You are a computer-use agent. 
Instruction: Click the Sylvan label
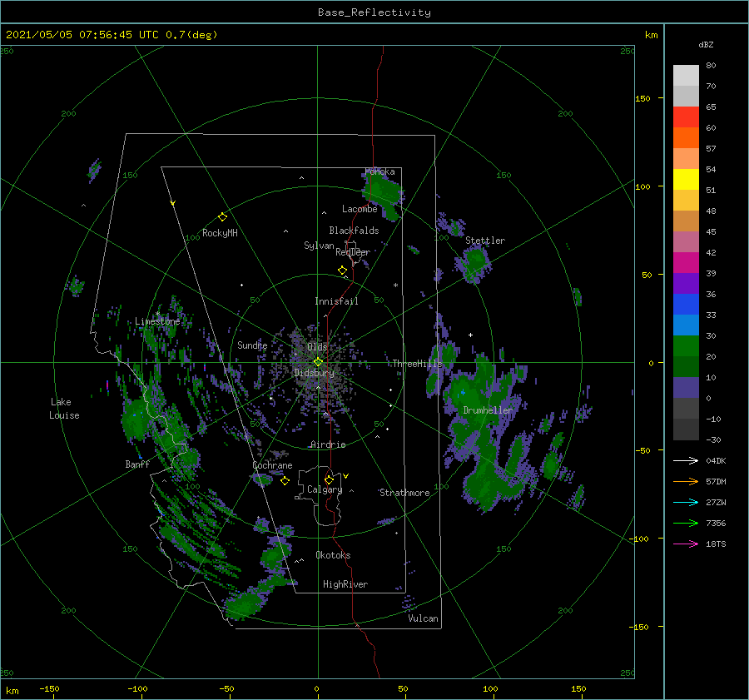click(x=319, y=246)
